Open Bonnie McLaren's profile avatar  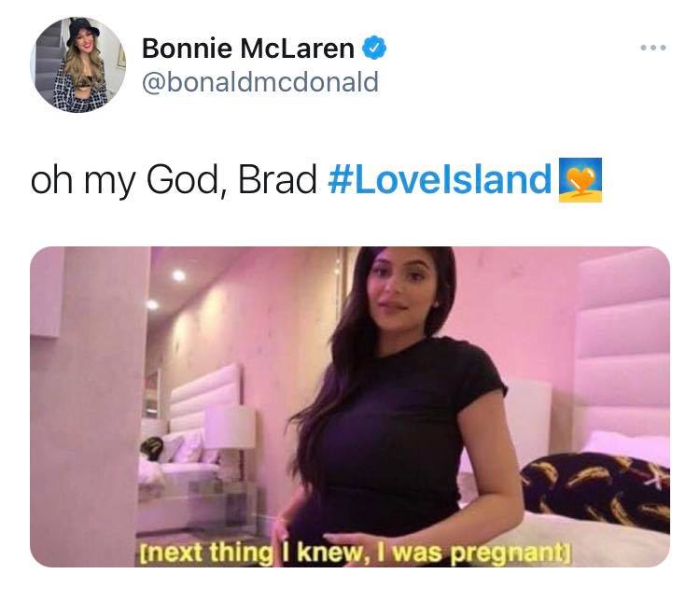coord(78,64)
